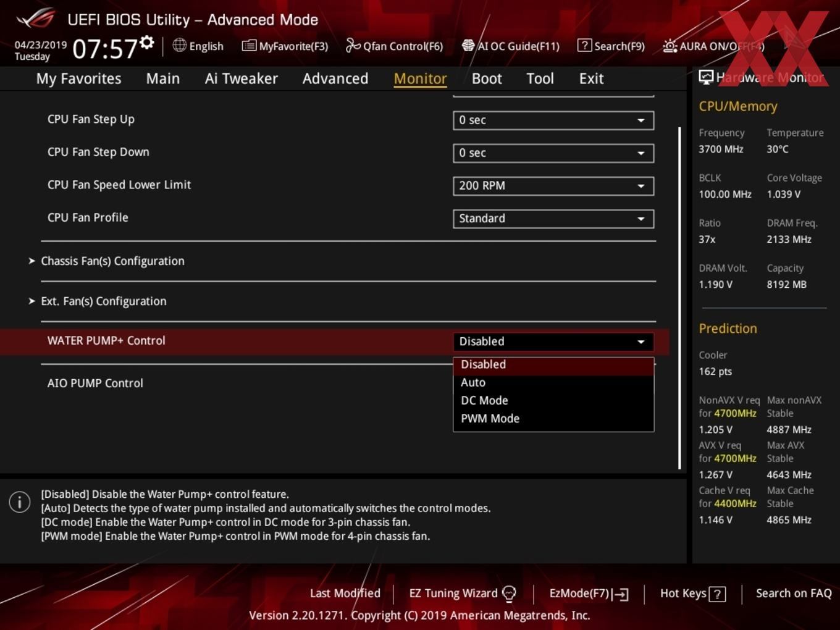Click the EZ Tuning Wizard lightbulb icon
This screenshot has width=840, height=630.
[x=509, y=594]
